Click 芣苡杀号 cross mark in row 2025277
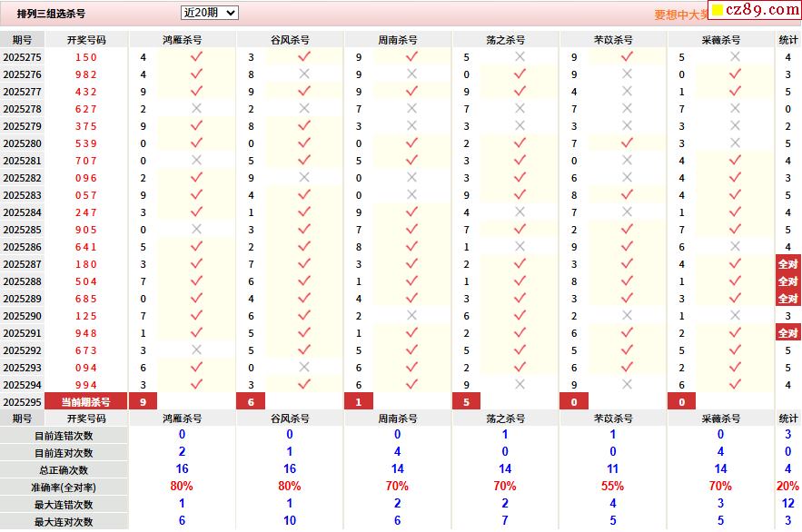 point(627,91)
